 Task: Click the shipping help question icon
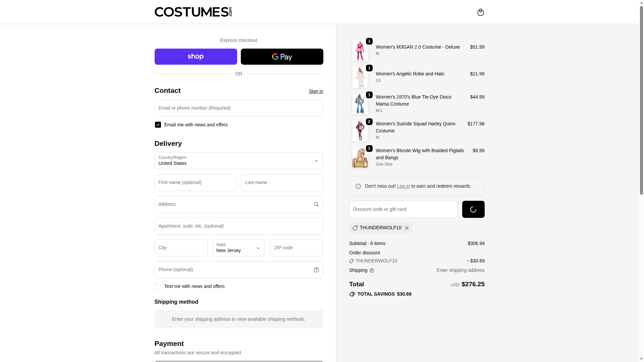[372, 270]
